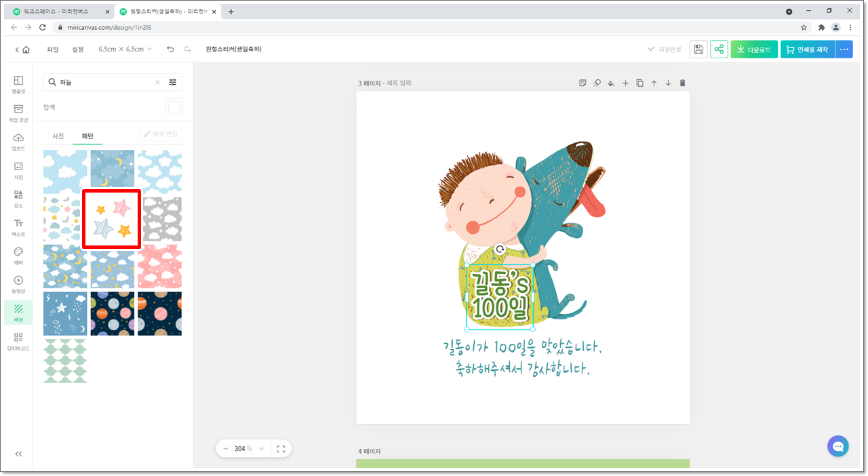The image size is (868, 476).
Task: Click the save disk icon
Action: click(698, 49)
